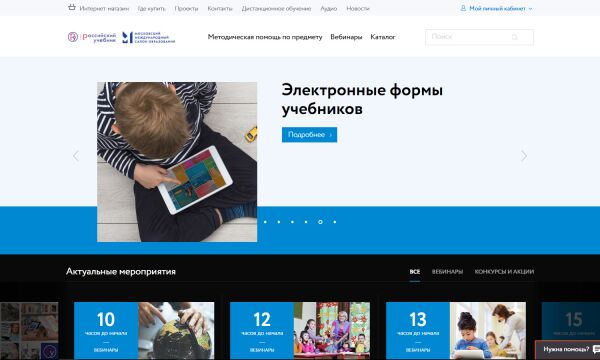Select third carousel dot
This screenshot has height=360, width=600.
click(292, 222)
